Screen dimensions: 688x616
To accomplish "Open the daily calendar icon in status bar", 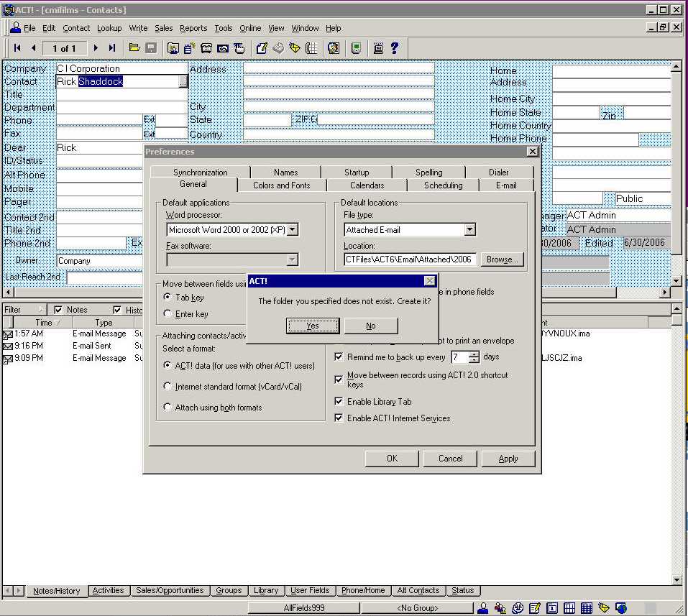I will tap(552, 607).
